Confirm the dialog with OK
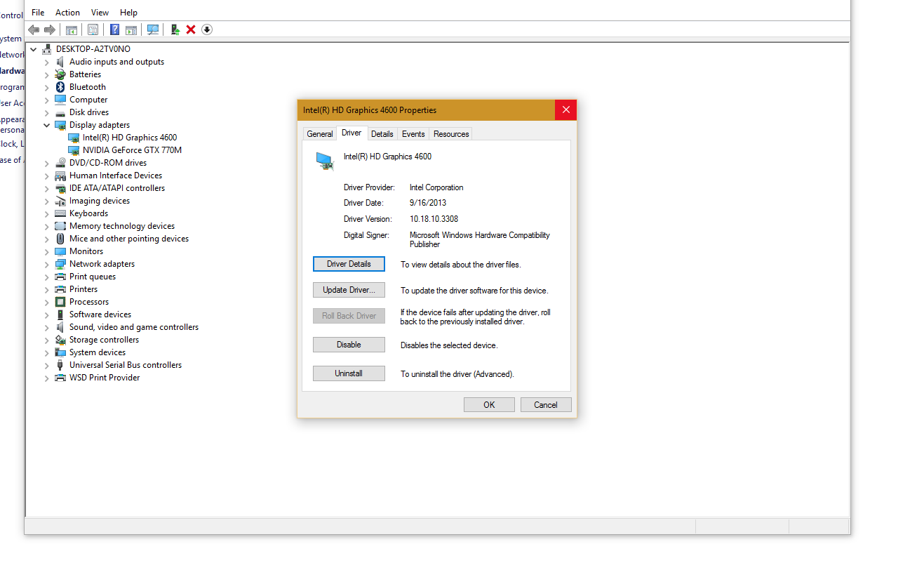This screenshot has height=577, width=924. point(489,404)
